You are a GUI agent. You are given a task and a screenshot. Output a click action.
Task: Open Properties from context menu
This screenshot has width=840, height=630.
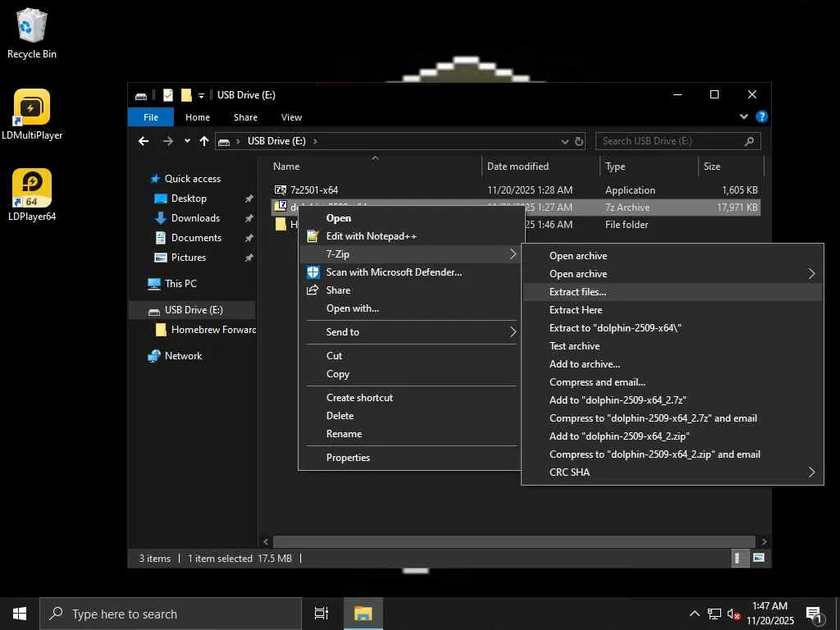tap(410, 458)
